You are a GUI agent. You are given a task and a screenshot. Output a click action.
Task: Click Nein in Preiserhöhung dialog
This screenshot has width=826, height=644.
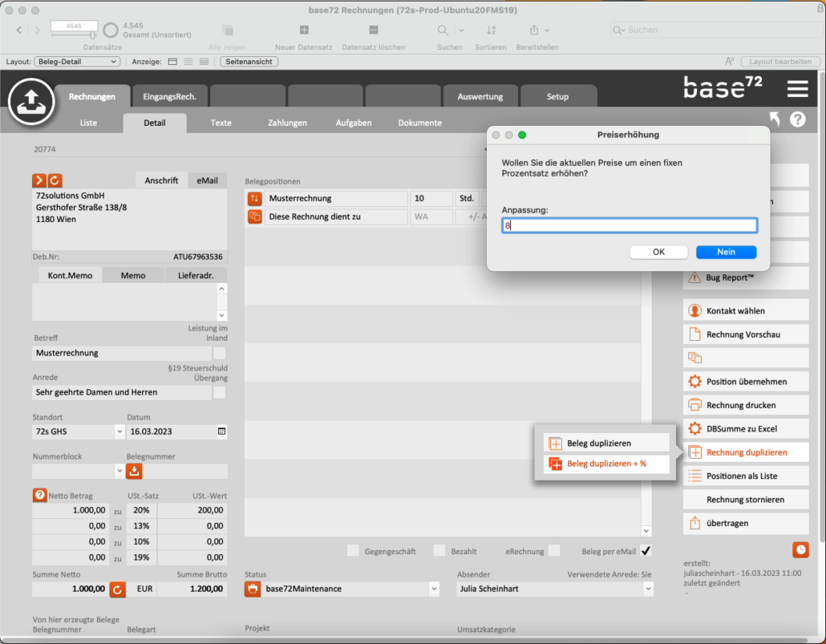(x=726, y=252)
